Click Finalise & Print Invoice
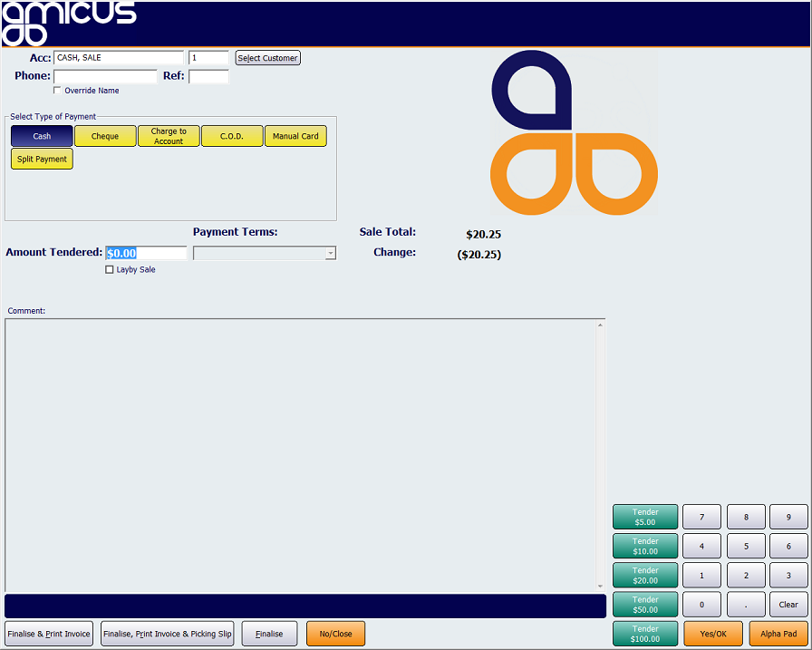Screen dimensions: 812x650 pyautogui.click(x=49, y=634)
